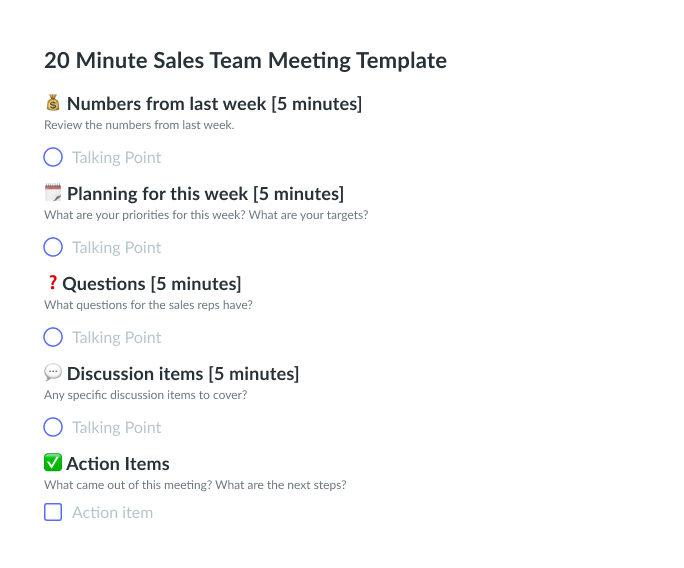Click the Discussion items heading
684x568 pixels.
[183, 373]
